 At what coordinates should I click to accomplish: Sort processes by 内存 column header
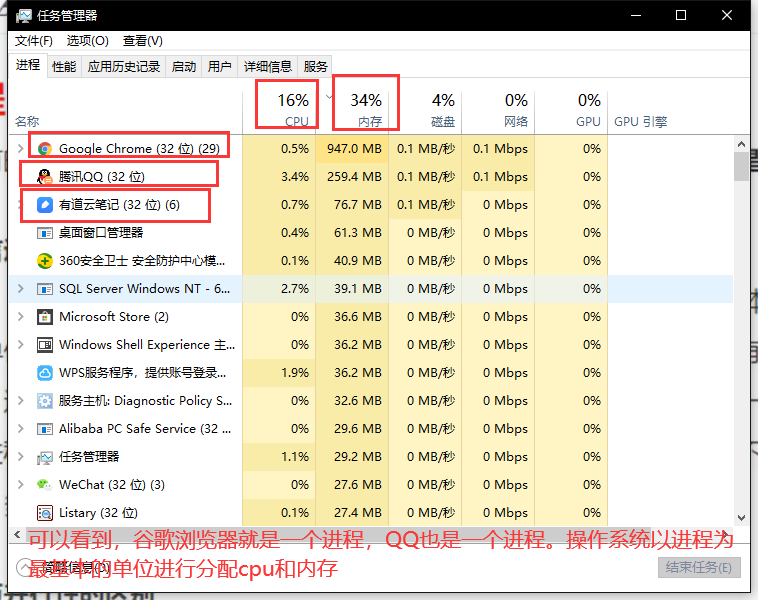352,109
